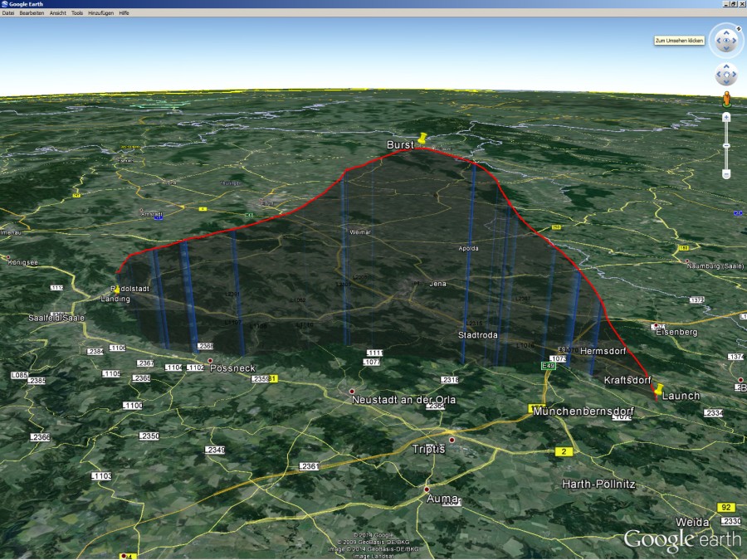Zoom out using the minus icon
Image resolution: width=747 pixels, height=560 pixels.
pos(726,173)
